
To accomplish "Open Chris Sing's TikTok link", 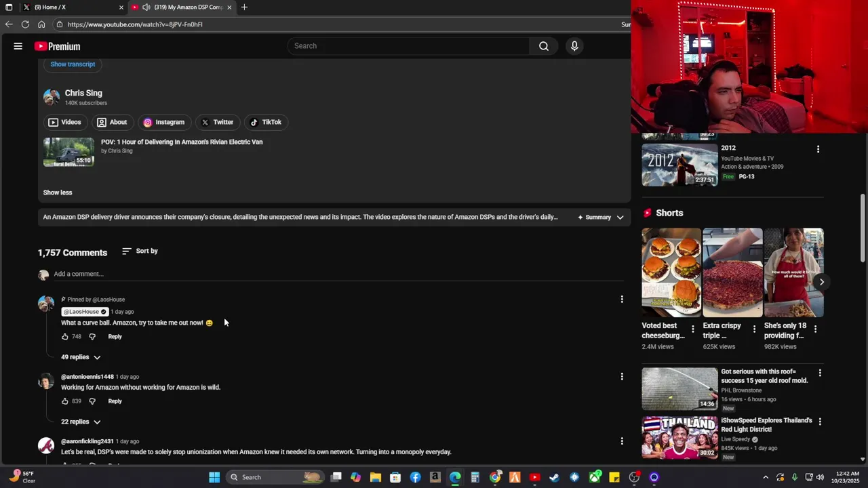I will coord(265,123).
